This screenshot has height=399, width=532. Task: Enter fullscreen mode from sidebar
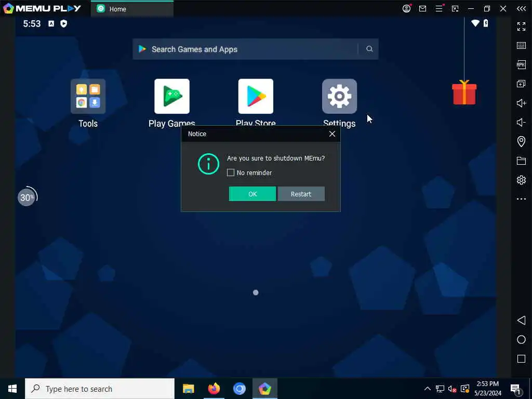tap(521, 26)
